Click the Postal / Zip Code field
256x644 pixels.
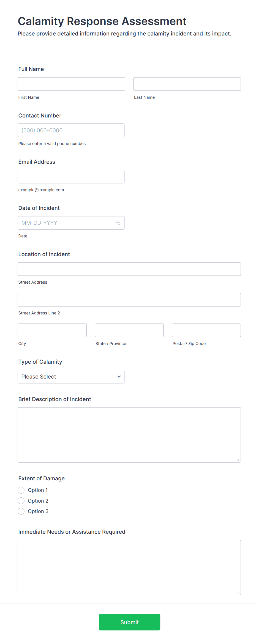[x=206, y=330]
